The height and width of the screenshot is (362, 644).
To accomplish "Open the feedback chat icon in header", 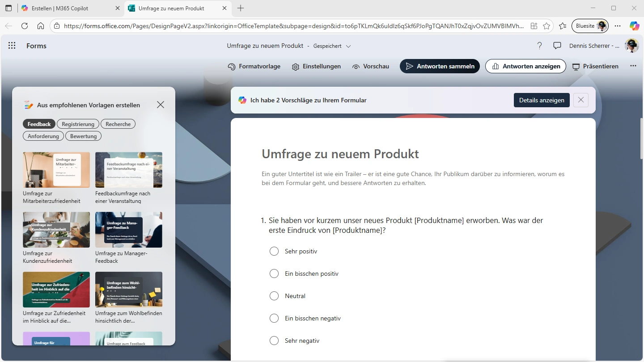I will point(557,46).
